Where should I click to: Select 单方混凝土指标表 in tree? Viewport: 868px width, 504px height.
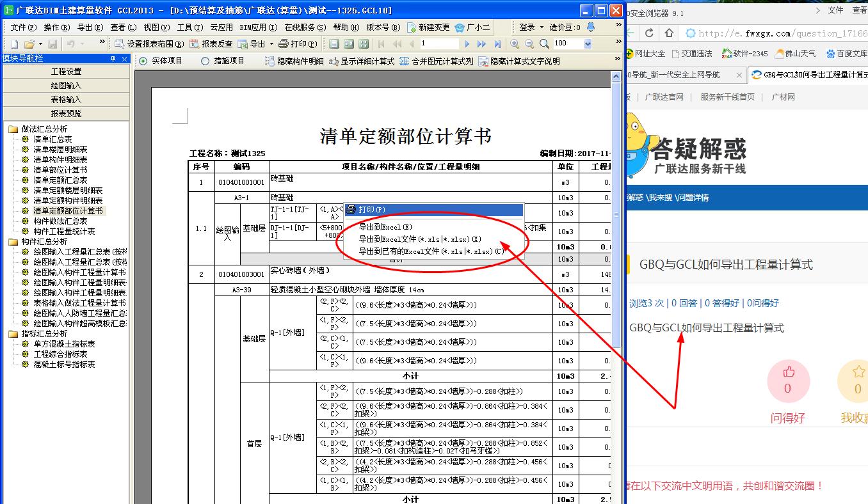(x=64, y=344)
